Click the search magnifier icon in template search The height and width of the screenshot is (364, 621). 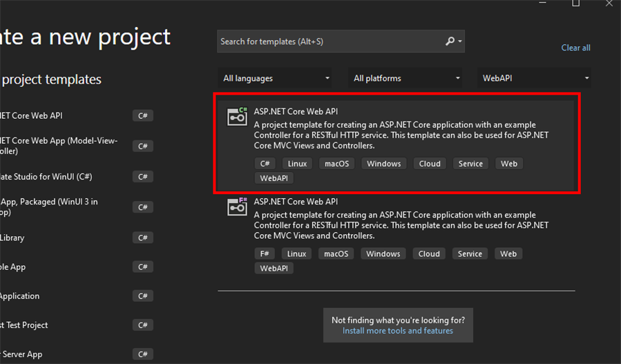tap(450, 41)
